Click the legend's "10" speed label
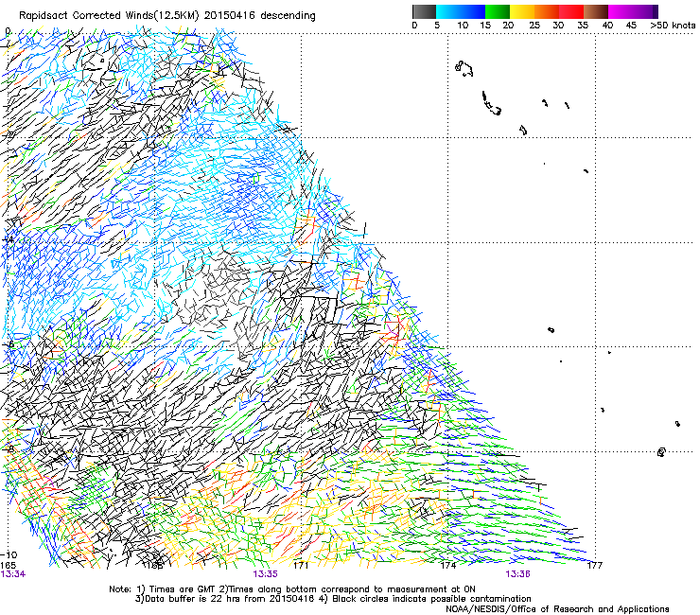700x615 pixels. pyautogui.click(x=463, y=26)
